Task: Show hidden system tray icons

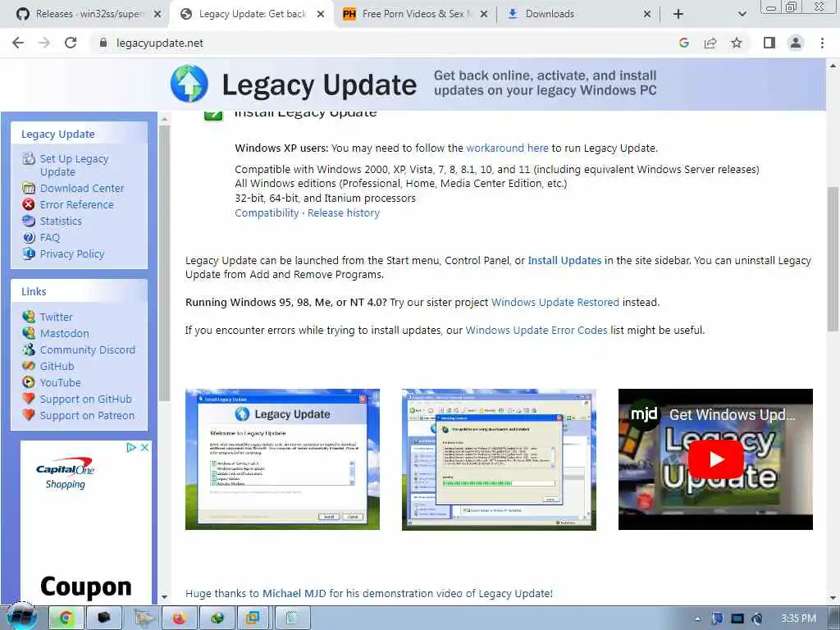Action: [697, 619]
